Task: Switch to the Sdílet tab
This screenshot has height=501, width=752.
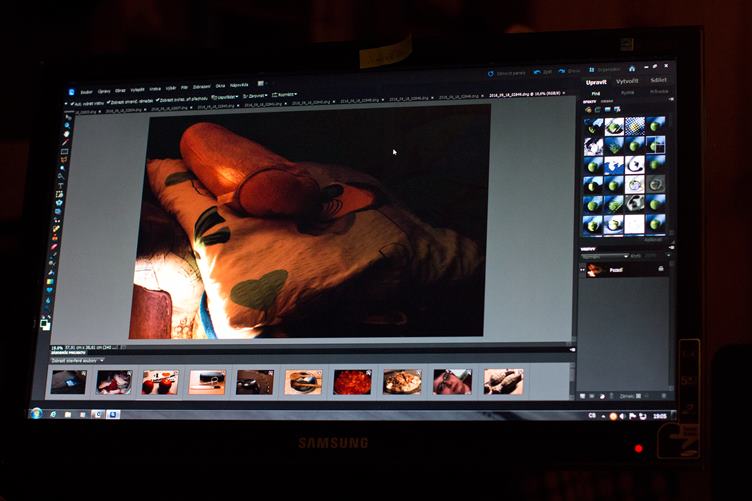Action: 658,81
